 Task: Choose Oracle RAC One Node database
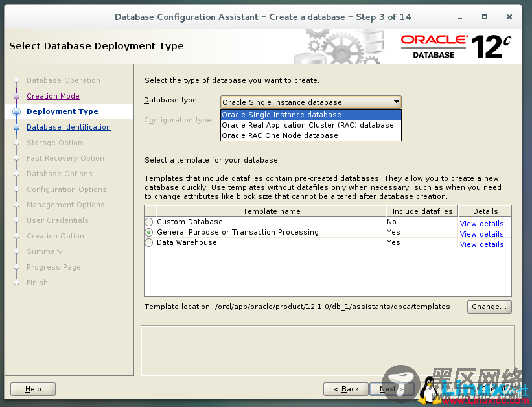[311, 135]
